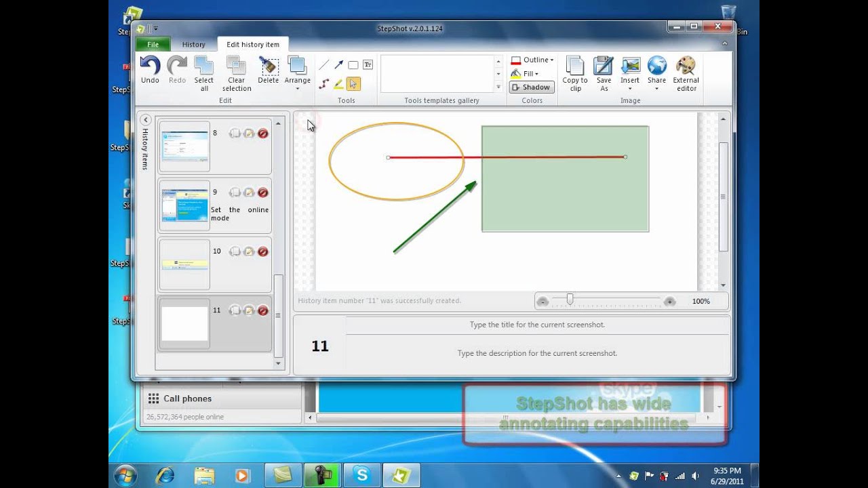Click the description field for screenshot
The height and width of the screenshot is (488, 868).
point(537,353)
